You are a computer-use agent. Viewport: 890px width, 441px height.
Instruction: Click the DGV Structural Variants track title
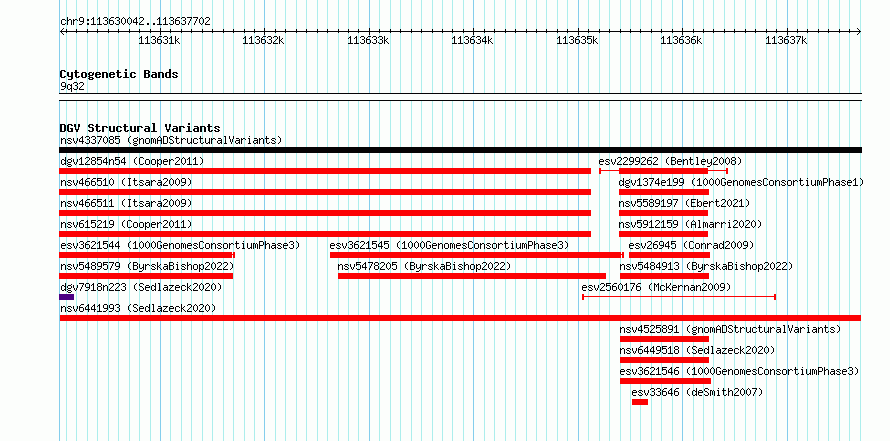(x=140, y=128)
